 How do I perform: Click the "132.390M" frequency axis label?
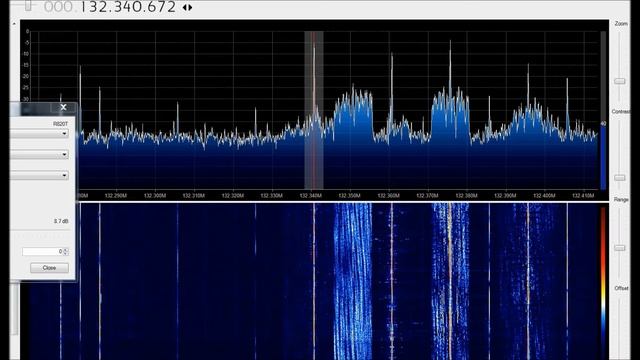(505, 196)
